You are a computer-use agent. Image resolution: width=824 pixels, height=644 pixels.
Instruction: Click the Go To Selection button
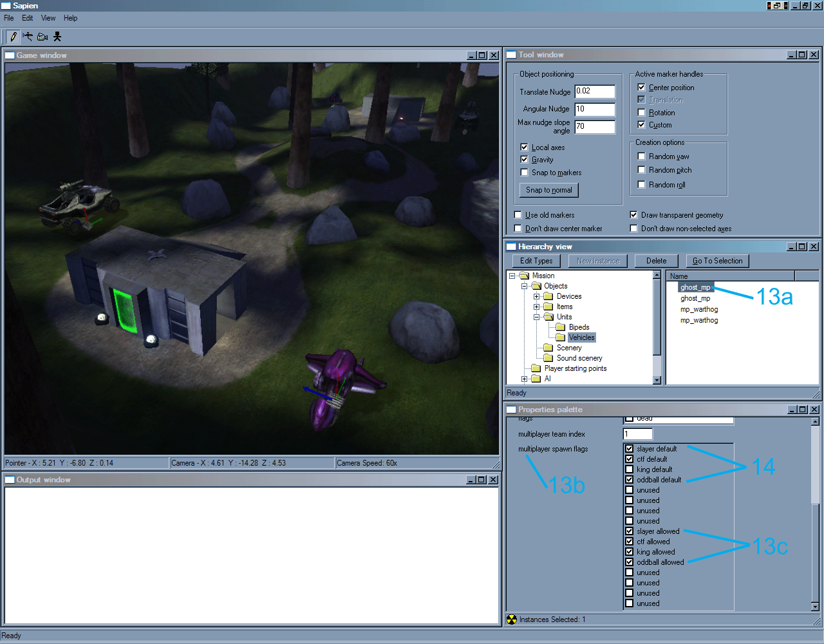point(718,261)
